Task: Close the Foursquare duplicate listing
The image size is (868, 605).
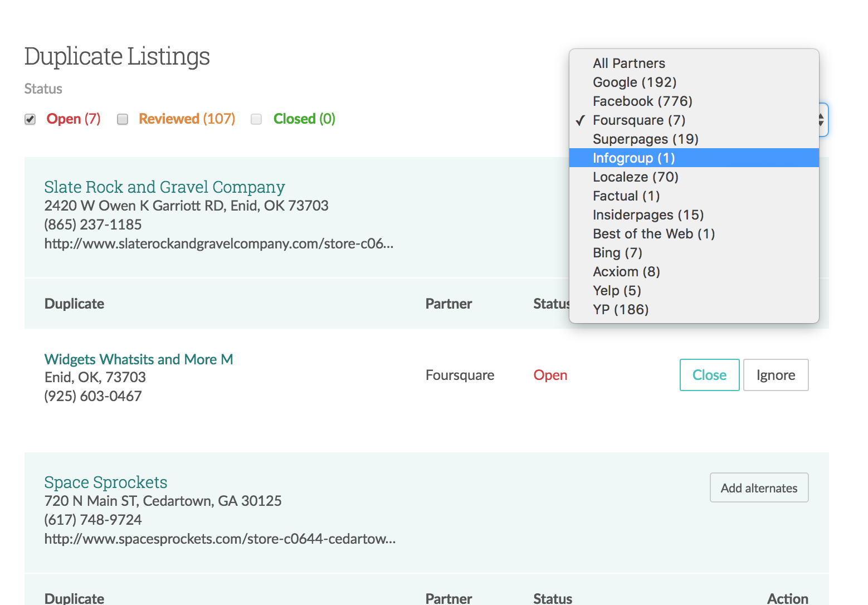Action: pos(709,375)
